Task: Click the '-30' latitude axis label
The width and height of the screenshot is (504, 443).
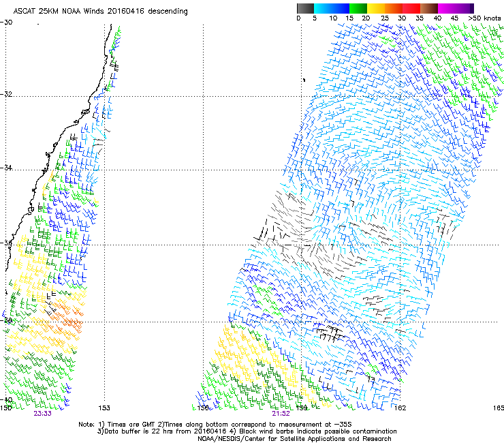Action: click(x=6, y=22)
